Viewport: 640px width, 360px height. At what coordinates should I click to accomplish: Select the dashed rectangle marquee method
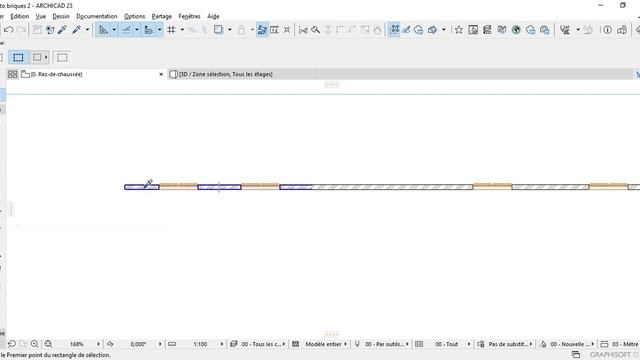point(18,58)
